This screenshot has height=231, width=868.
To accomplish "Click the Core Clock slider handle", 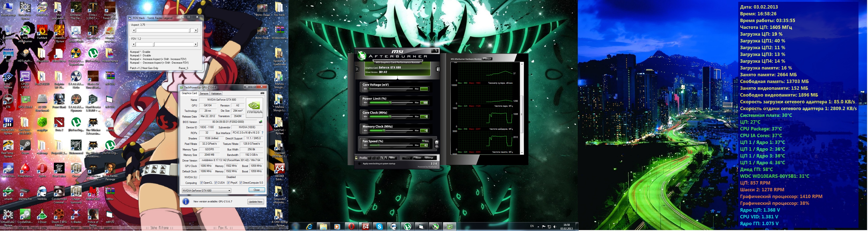I will click(x=390, y=117).
